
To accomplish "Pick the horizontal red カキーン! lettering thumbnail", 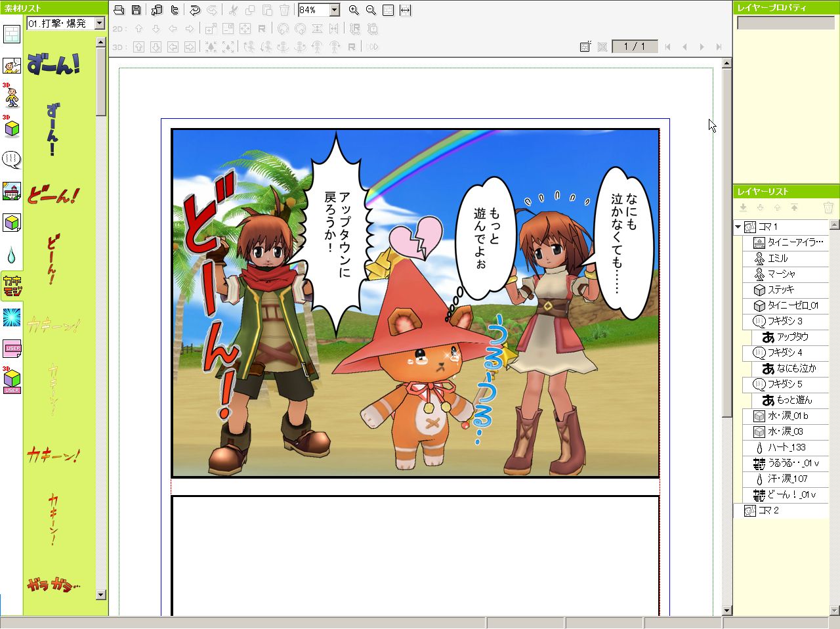I will [54, 454].
